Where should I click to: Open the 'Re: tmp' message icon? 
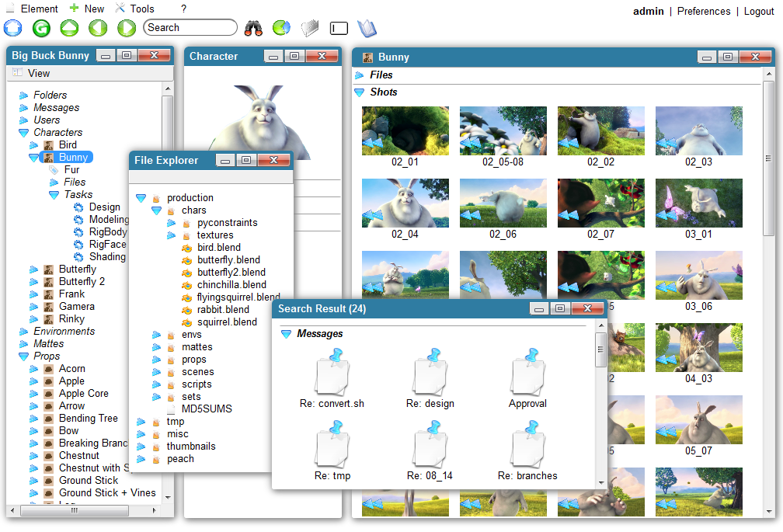click(332, 445)
